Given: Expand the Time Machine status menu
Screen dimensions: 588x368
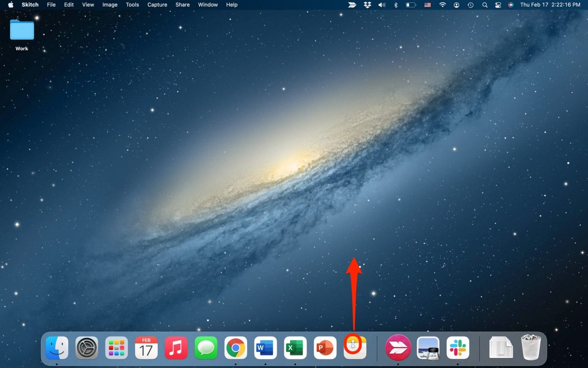Looking at the screenshot, I should coord(470,5).
